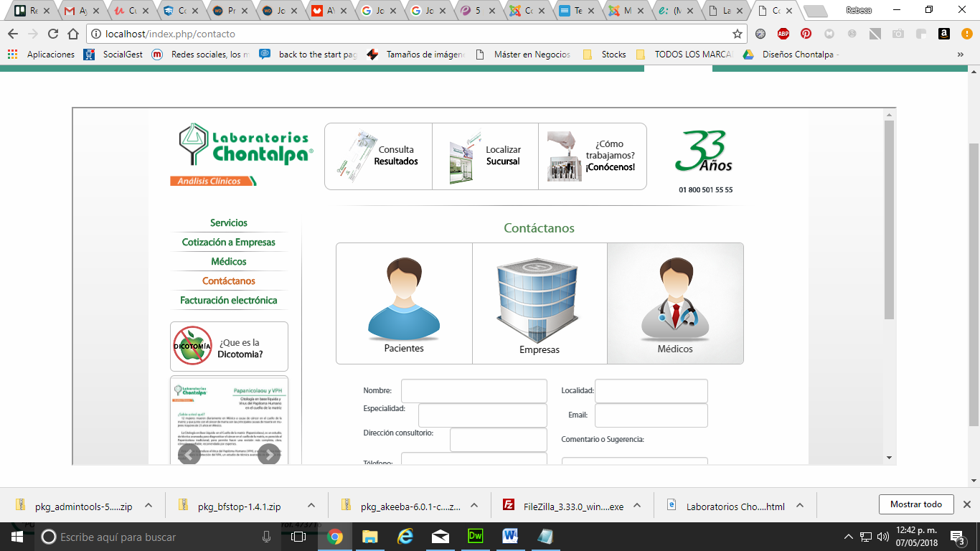
Task: Click the Email input field
Action: click(651, 415)
